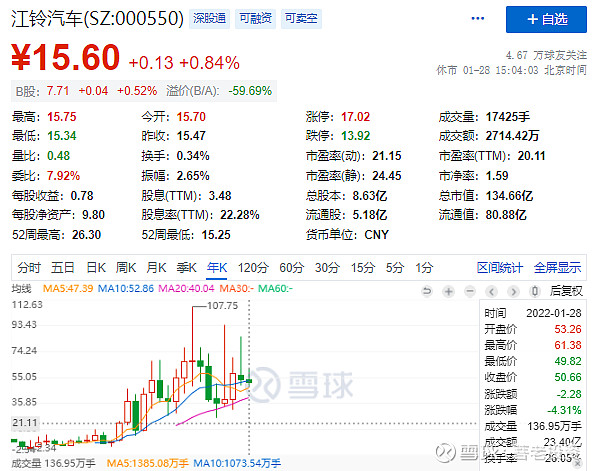This screenshot has width=598, height=471.
Task: Click the 深股通 tag
Action: (209, 18)
